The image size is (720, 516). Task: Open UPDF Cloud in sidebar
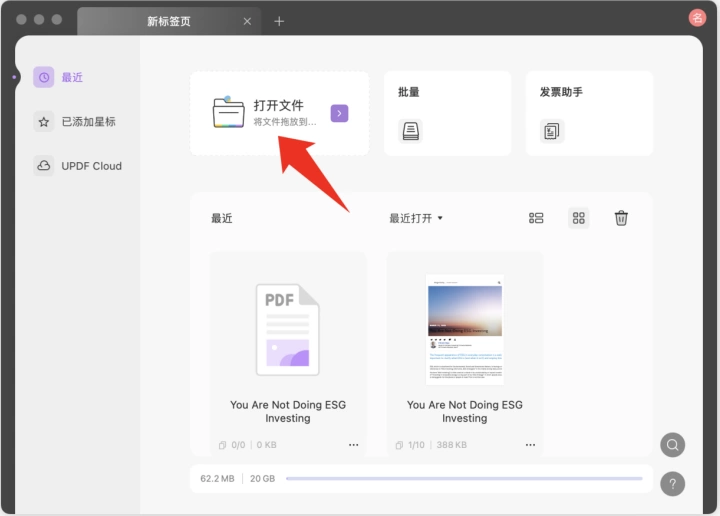78,166
